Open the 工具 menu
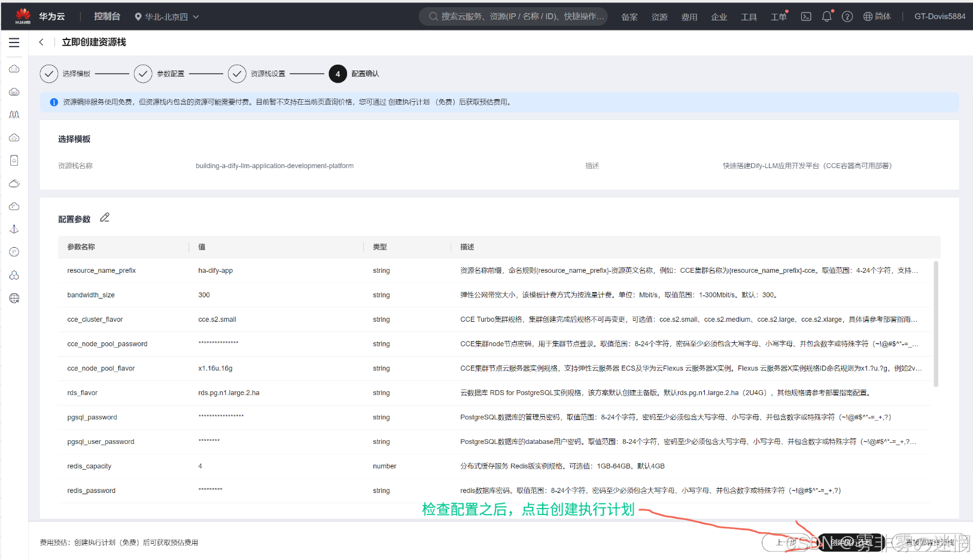The height and width of the screenshot is (560, 973). [749, 17]
